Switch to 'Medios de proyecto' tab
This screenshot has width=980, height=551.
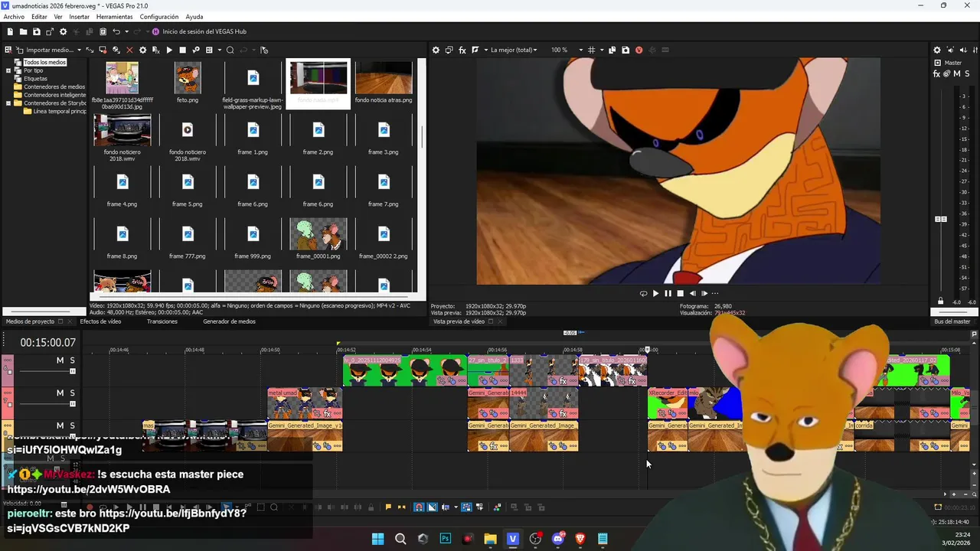31,321
